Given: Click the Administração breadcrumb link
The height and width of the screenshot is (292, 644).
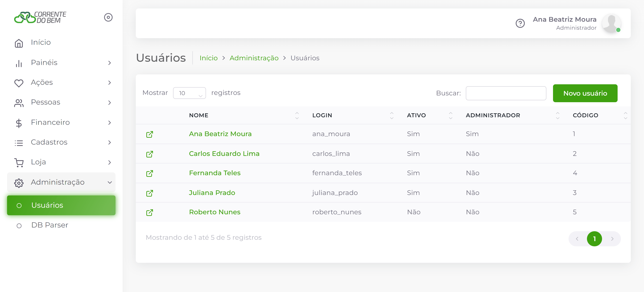Looking at the screenshot, I should pos(254,58).
